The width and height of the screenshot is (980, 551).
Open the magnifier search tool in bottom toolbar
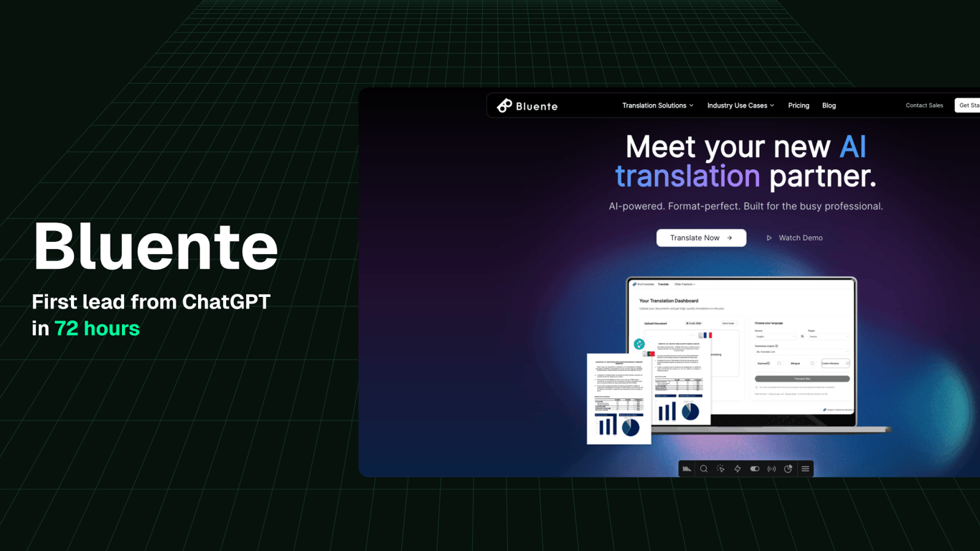click(704, 468)
